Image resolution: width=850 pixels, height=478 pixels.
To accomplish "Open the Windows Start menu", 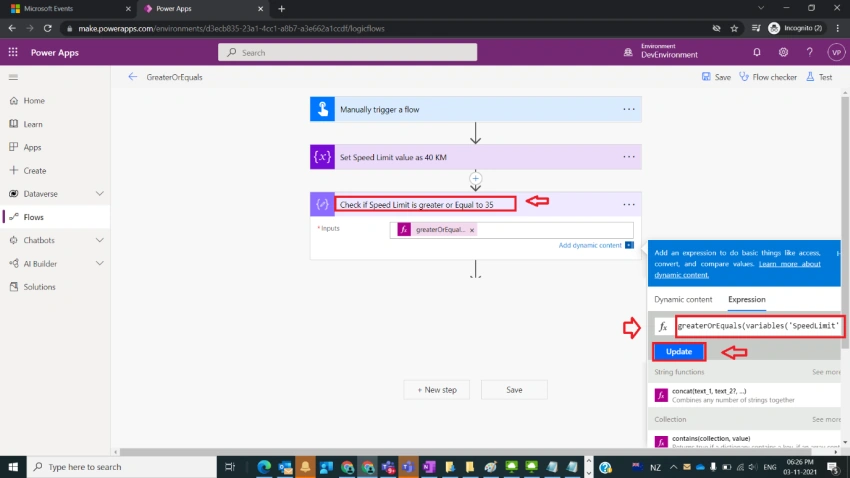I will point(13,467).
